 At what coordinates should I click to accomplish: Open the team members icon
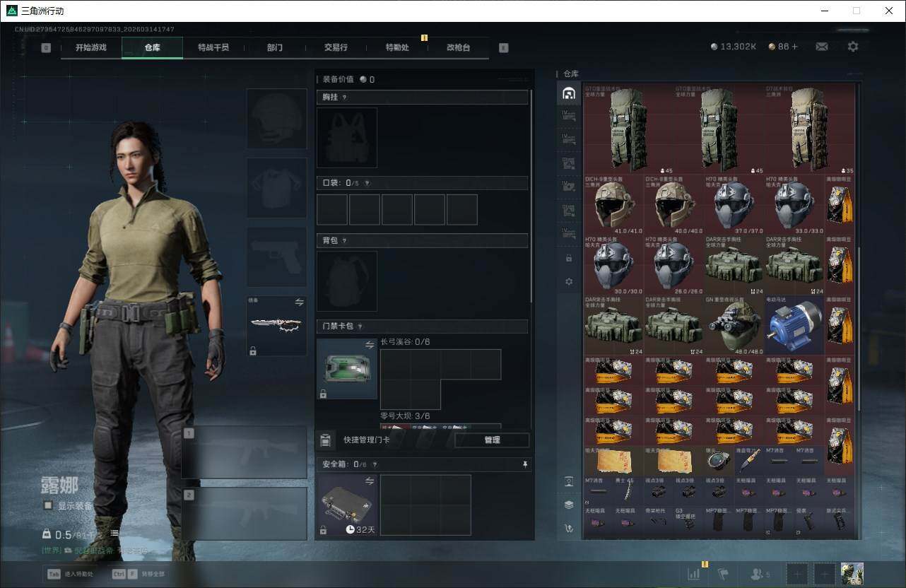(x=758, y=574)
